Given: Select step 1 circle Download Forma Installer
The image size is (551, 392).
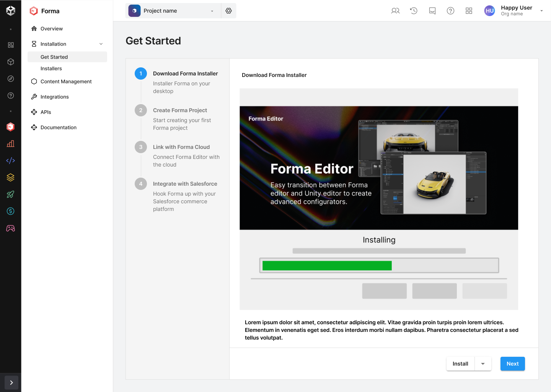Looking at the screenshot, I should [x=141, y=73].
